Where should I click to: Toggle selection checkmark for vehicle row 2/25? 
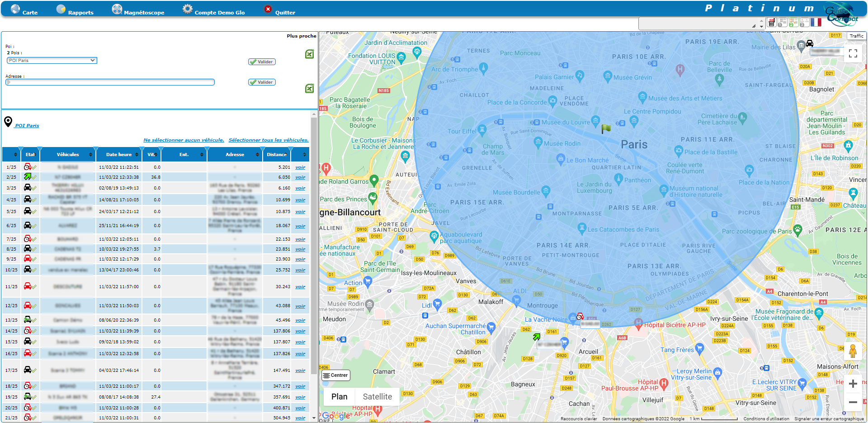34,178
